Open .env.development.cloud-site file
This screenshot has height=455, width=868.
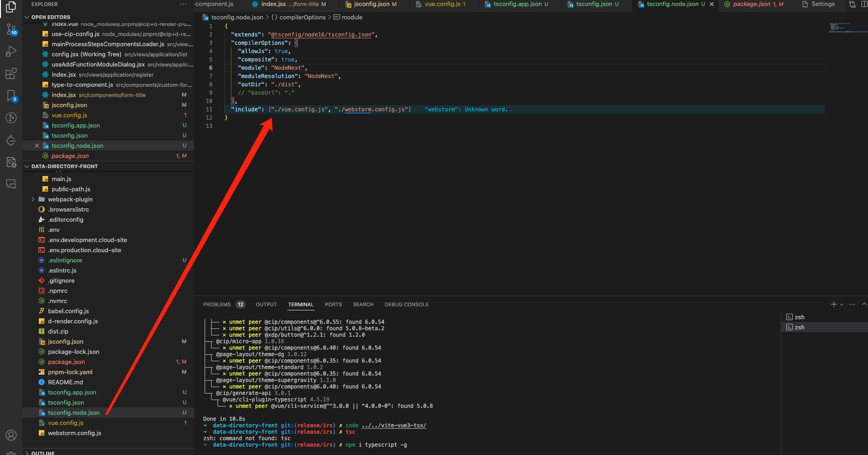(x=87, y=240)
